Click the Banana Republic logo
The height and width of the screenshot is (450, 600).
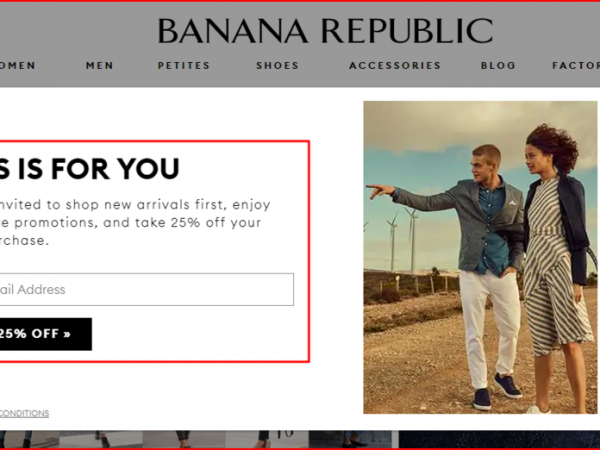[325, 31]
